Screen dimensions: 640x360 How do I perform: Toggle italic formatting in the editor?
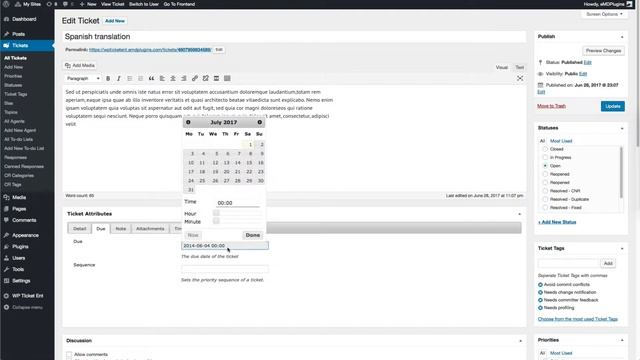(119, 78)
